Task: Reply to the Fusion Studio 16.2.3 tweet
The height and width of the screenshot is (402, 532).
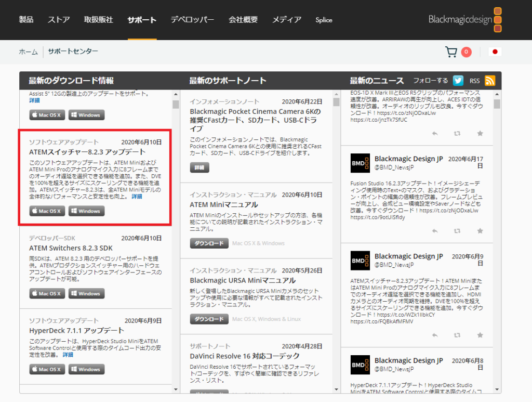Action: (x=435, y=231)
